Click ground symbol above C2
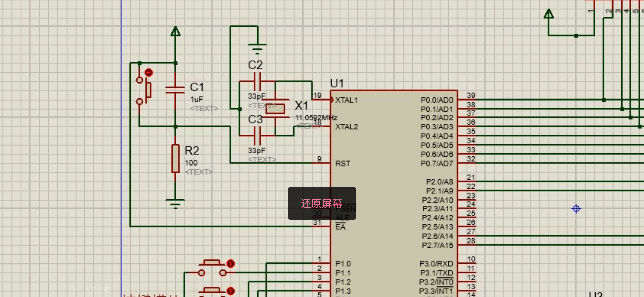The height and width of the screenshot is (297, 644). click(257, 49)
